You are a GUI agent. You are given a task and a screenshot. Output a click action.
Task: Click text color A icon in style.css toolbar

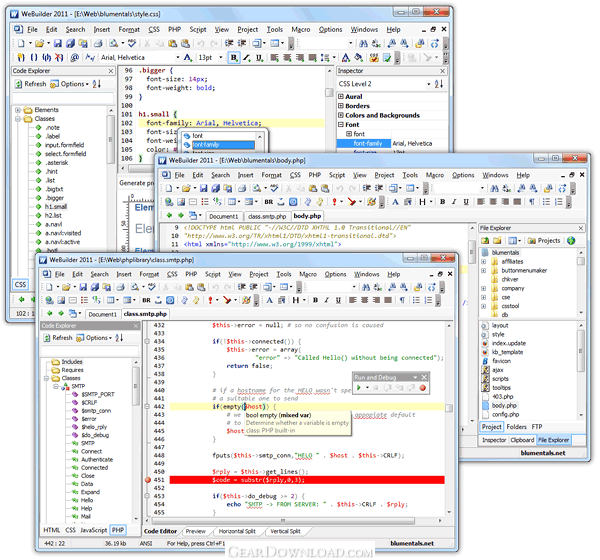[x=346, y=58]
